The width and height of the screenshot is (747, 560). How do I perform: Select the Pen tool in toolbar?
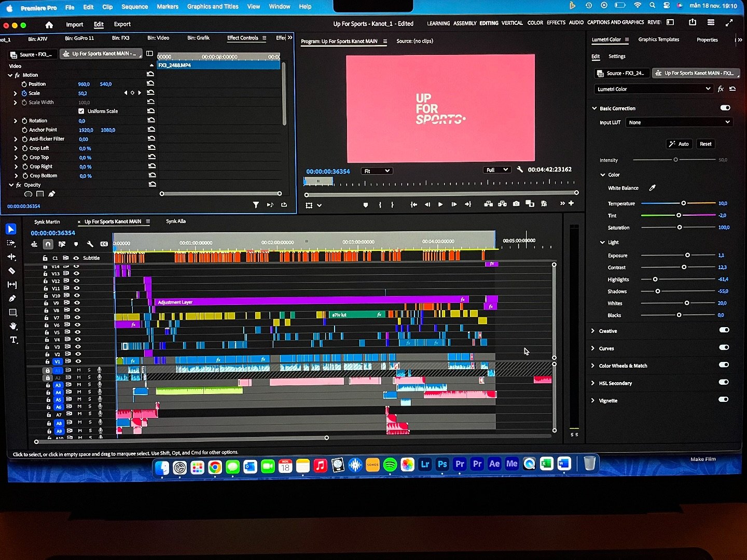coord(12,298)
